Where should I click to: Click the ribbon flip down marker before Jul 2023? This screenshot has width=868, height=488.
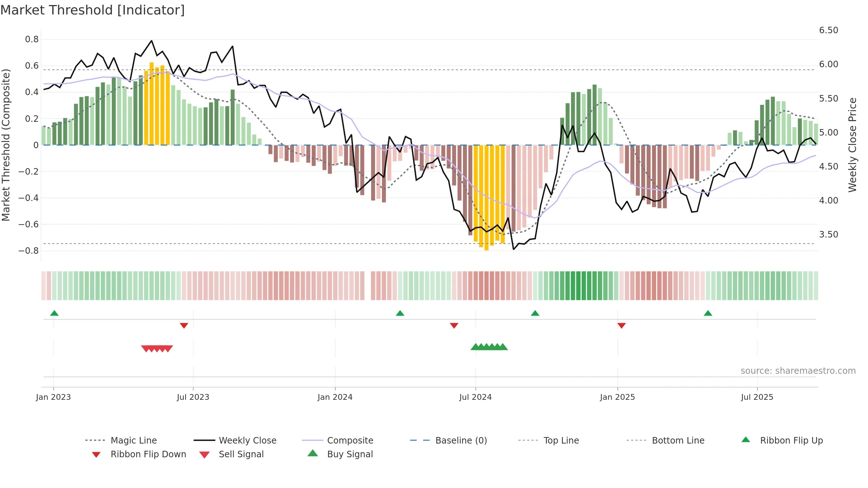click(184, 326)
